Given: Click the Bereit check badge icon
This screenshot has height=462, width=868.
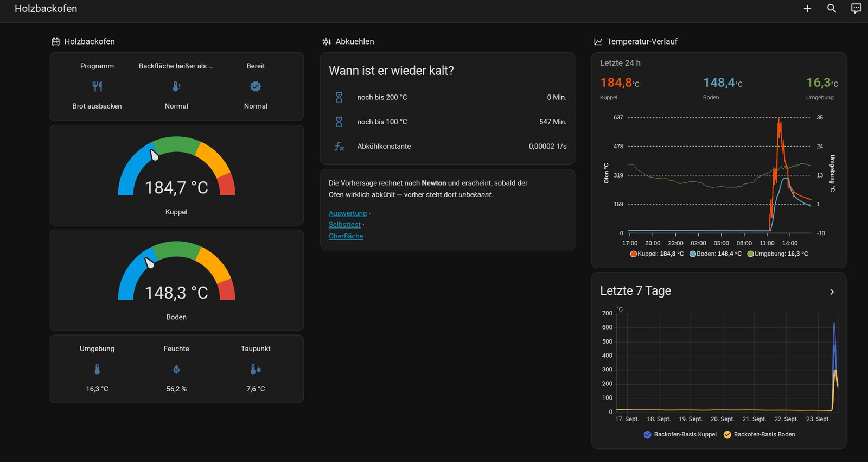Looking at the screenshot, I should click(256, 86).
